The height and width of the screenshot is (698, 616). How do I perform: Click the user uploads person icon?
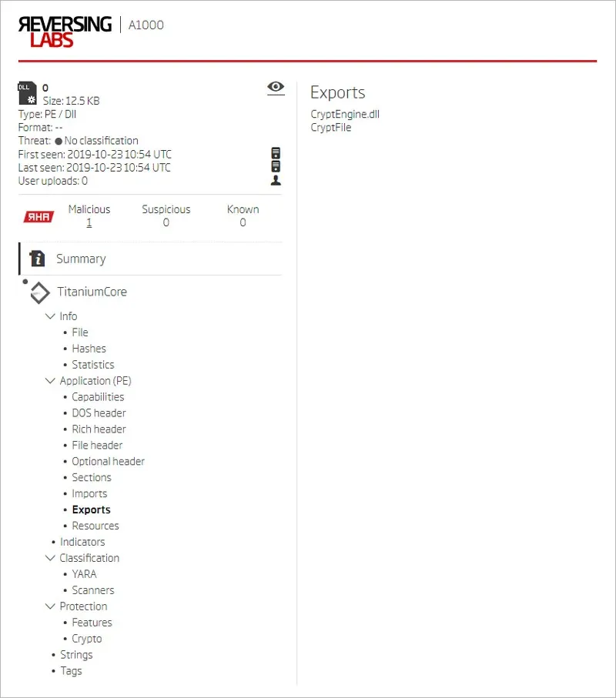275,182
